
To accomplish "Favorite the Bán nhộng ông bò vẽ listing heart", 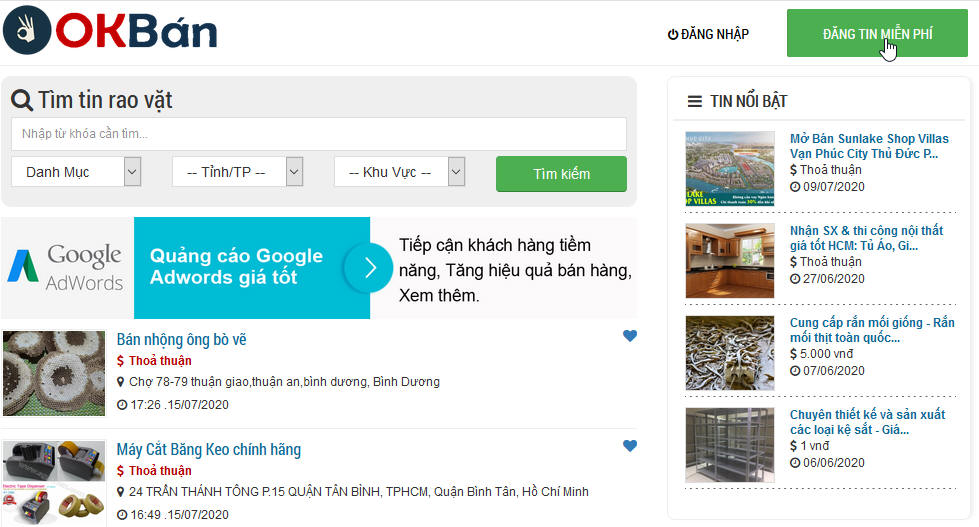I will (630, 335).
